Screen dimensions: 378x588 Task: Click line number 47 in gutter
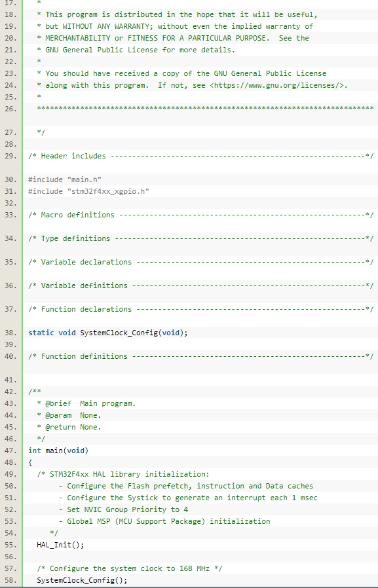11,450
